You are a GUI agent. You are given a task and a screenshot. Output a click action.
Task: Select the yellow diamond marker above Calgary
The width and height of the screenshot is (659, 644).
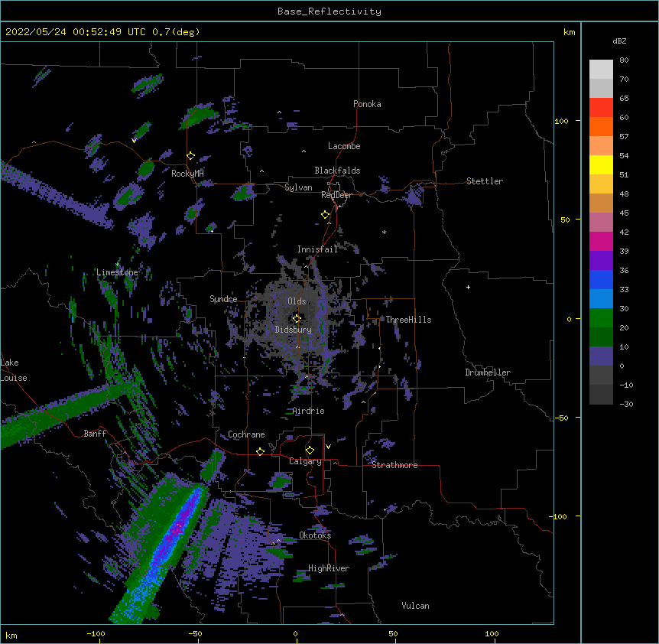[x=310, y=450]
